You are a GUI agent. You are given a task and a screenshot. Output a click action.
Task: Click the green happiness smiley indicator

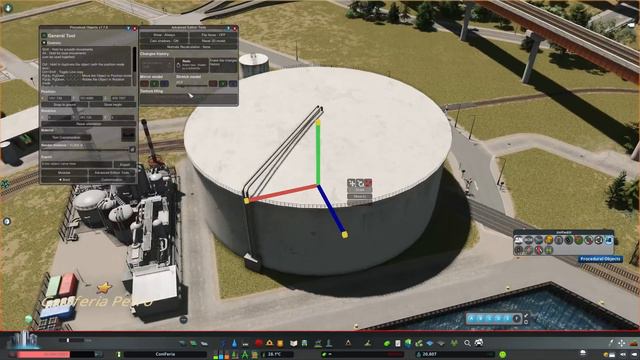point(502,354)
